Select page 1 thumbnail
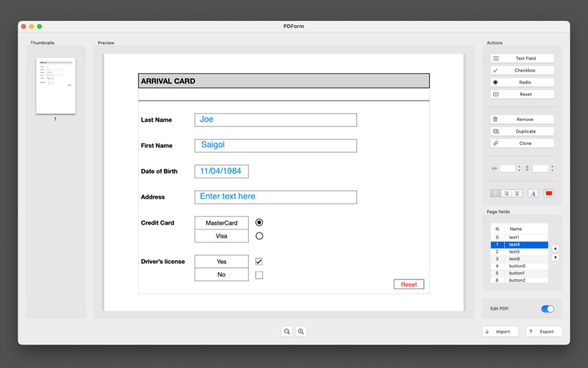 coord(56,86)
